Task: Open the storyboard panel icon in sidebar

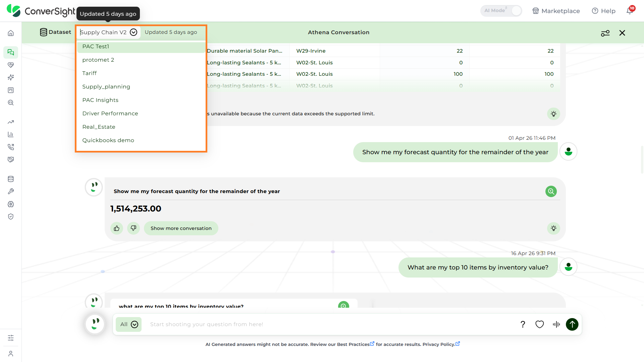Action: click(x=11, y=90)
